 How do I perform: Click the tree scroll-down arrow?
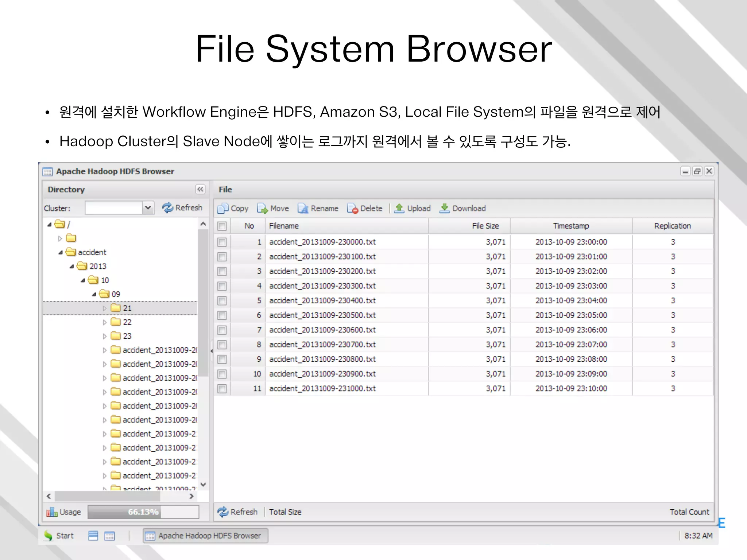[x=203, y=485]
